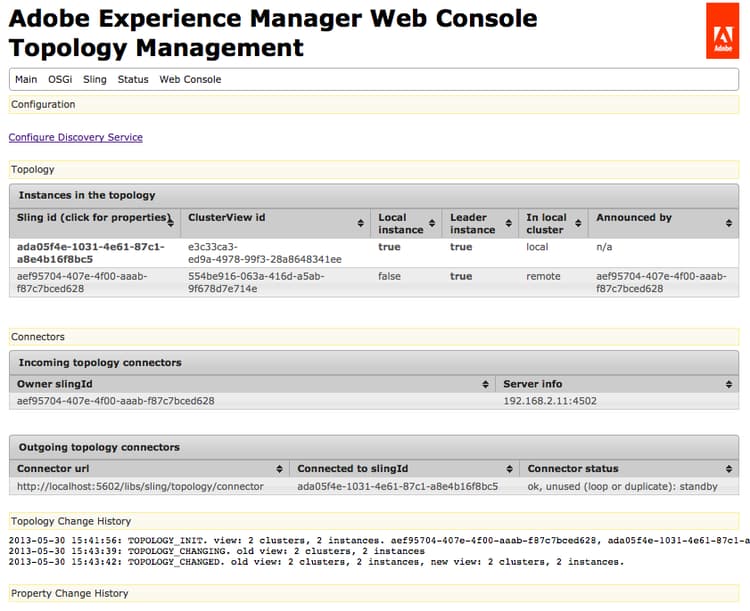Open the OSGi menu
This screenshot has height=611, width=750.
(x=60, y=79)
